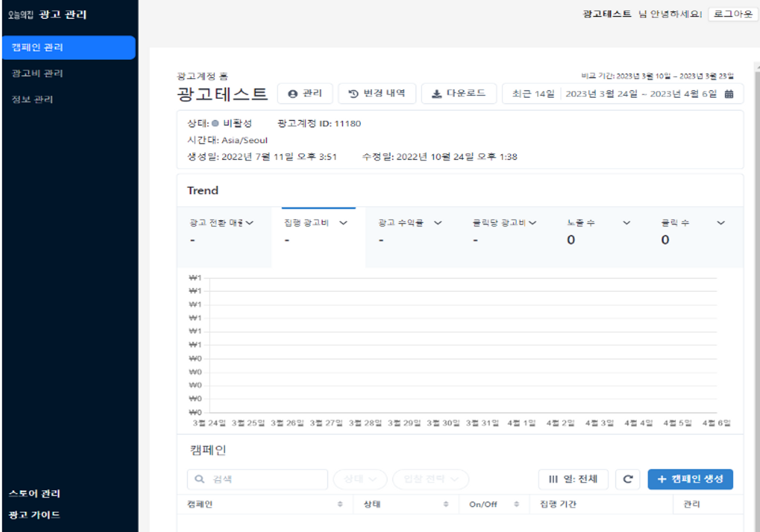Sort by the 캠페인 column arrows
The width and height of the screenshot is (760, 532).
340,504
